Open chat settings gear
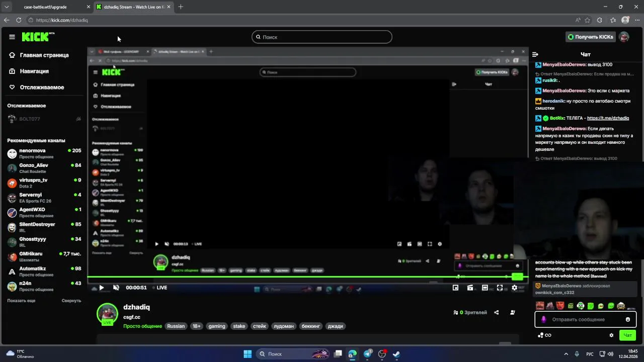The width and height of the screenshot is (644, 362). click(611, 335)
